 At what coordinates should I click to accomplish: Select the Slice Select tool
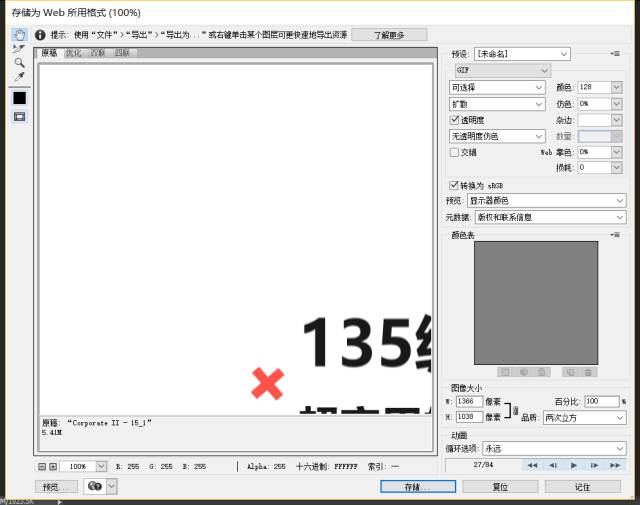[19, 49]
